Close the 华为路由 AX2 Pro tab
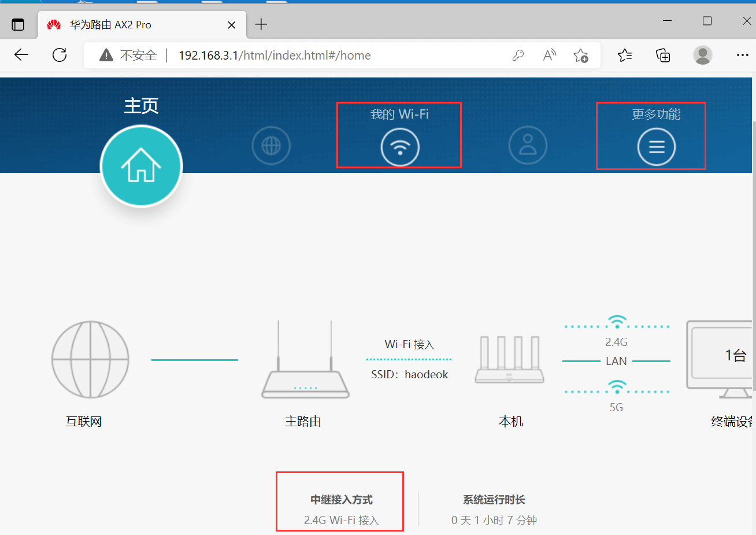The image size is (756, 535). (x=231, y=25)
